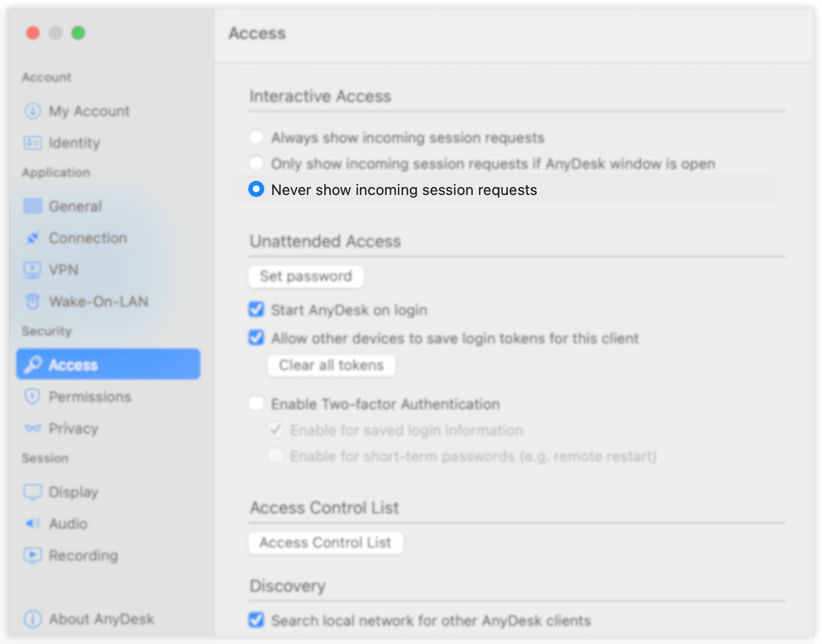Open Permissions shield icon
822x644 pixels.
point(32,396)
